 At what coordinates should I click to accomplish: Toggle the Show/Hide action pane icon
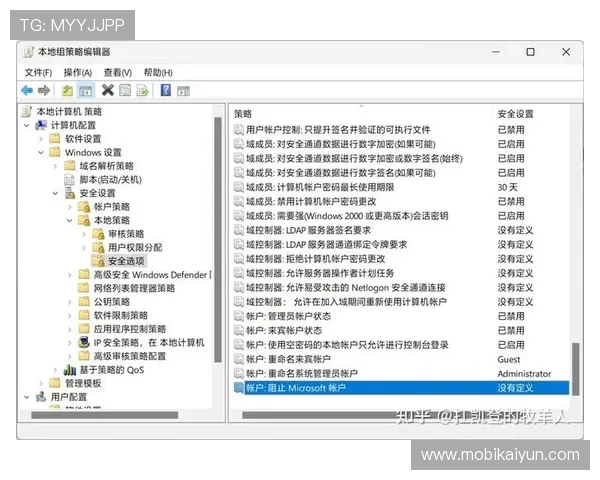[x=183, y=91]
